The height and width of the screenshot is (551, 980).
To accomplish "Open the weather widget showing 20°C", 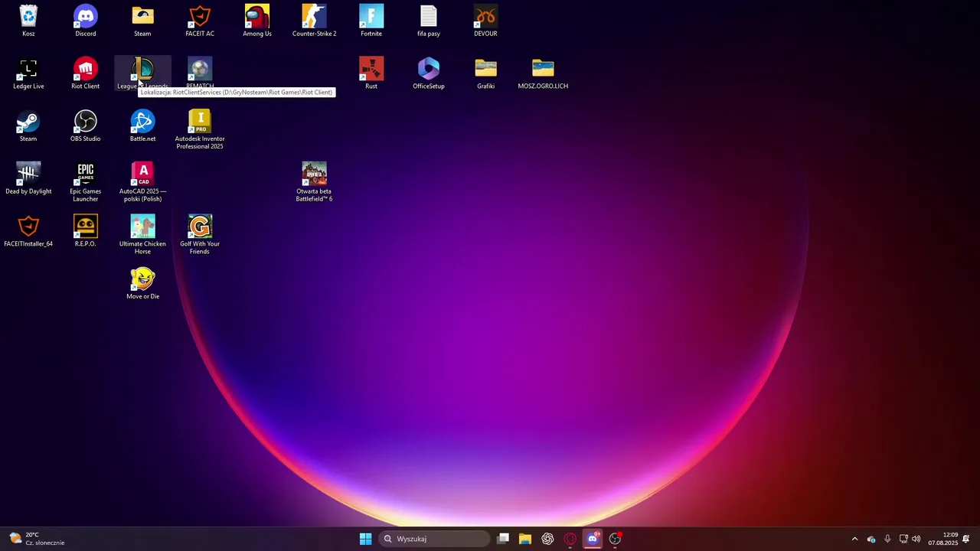I will pyautogui.click(x=37, y=539).
